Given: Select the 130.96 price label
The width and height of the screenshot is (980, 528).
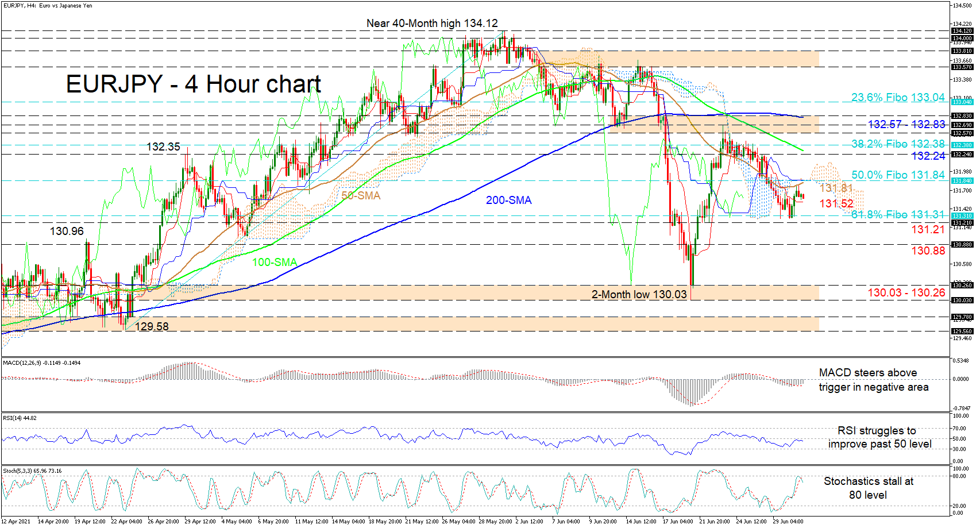Looking at the screenshot, I should point(67,232).
